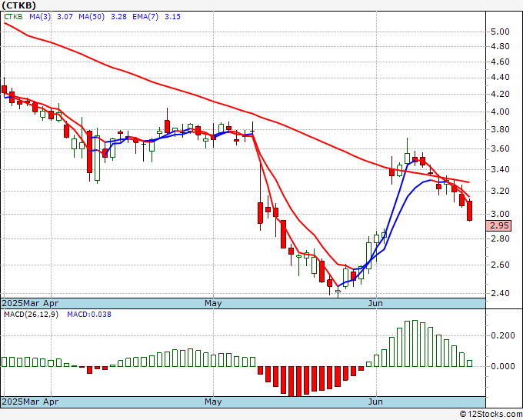Click the 2.60 price axis label
This screenshot has width=523, height=420.
[x=500, y=265]
